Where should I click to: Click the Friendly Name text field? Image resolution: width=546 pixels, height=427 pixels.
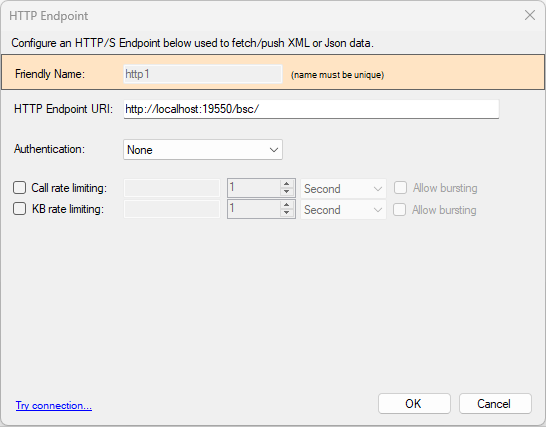pos(203,74)
